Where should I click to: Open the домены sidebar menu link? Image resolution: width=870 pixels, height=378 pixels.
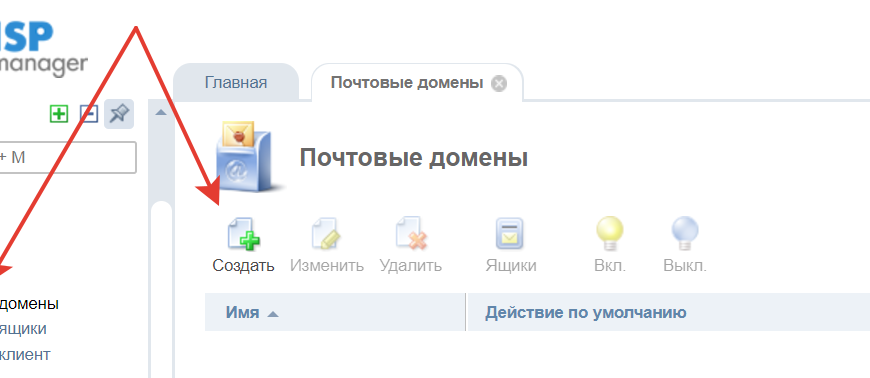point(29,304)
